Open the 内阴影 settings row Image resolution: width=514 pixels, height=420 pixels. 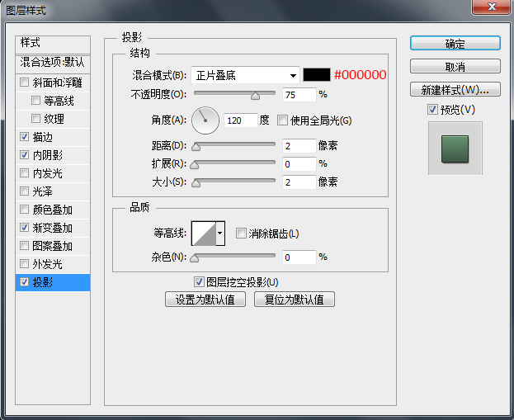[53, 155]
